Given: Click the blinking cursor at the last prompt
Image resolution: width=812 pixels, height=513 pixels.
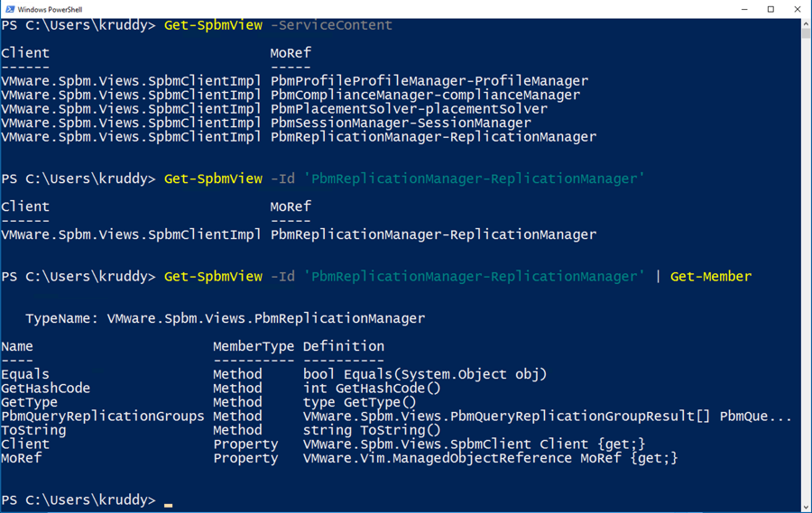Looking at the screenshot, I should click(169, 501).
